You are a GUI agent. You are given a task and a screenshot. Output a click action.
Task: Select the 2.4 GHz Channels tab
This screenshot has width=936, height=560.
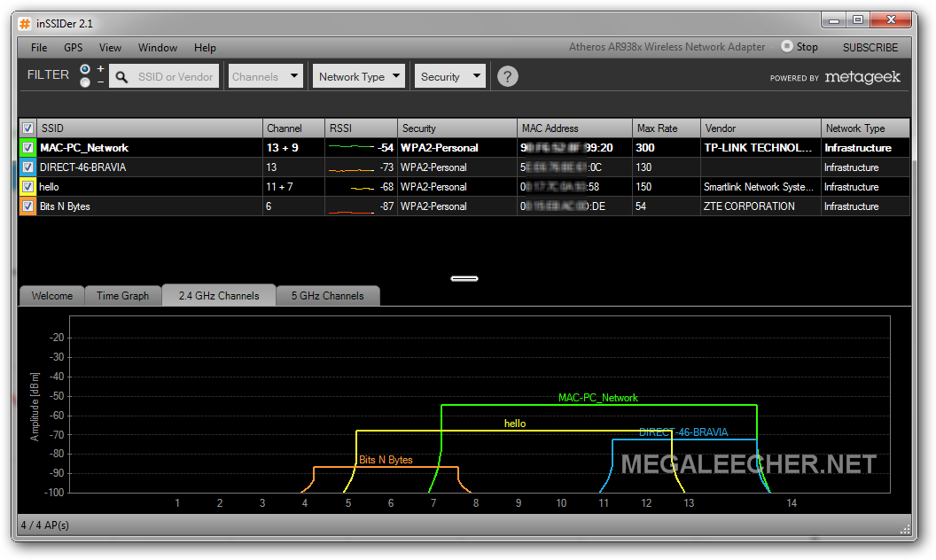[x=219, y=296]
